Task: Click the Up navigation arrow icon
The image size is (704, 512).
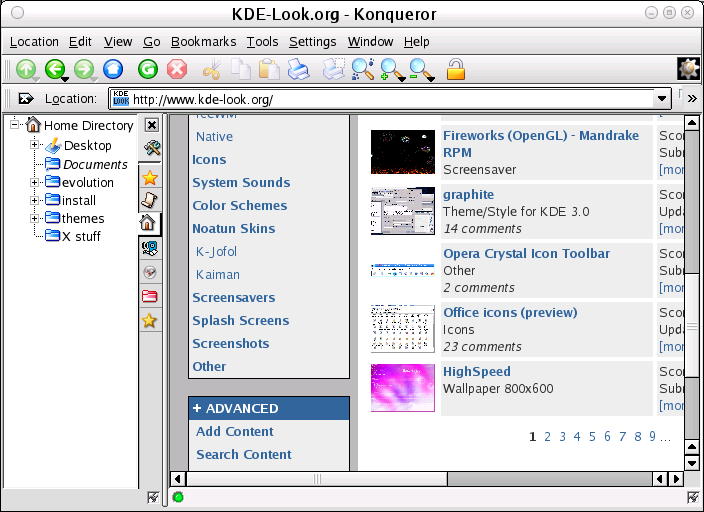Action: (26, 70)
